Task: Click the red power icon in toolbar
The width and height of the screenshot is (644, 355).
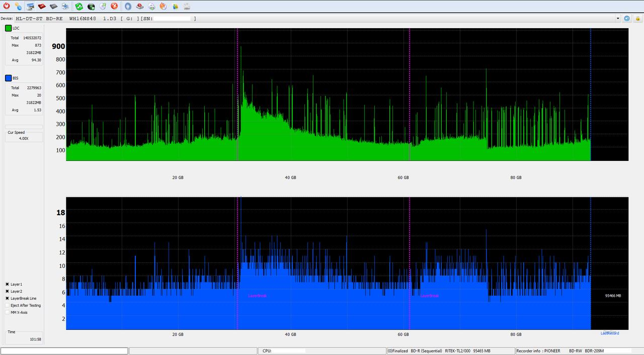Action: coord(6,6)
